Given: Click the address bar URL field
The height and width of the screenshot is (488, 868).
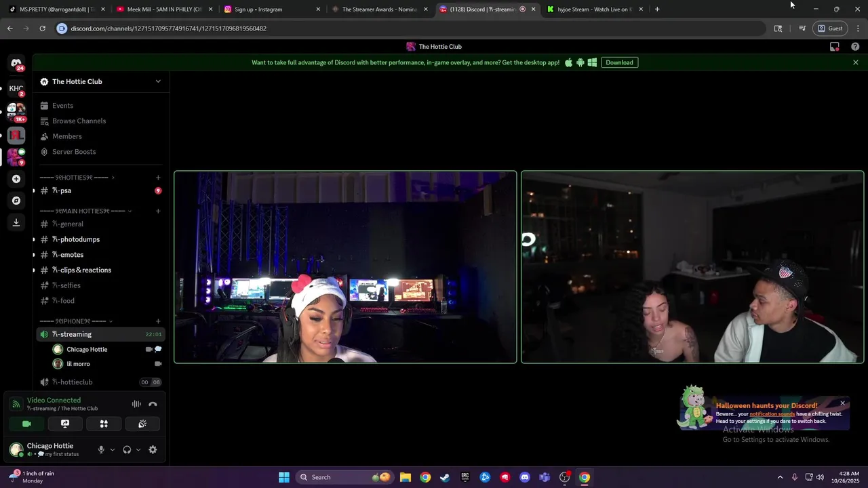Looking at the screenshot, I should (411, 28).
